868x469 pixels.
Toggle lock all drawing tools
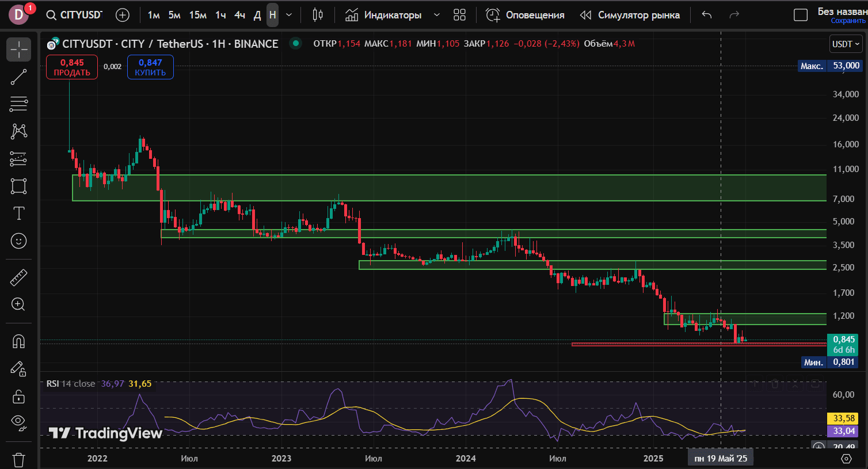pos(18,396)
